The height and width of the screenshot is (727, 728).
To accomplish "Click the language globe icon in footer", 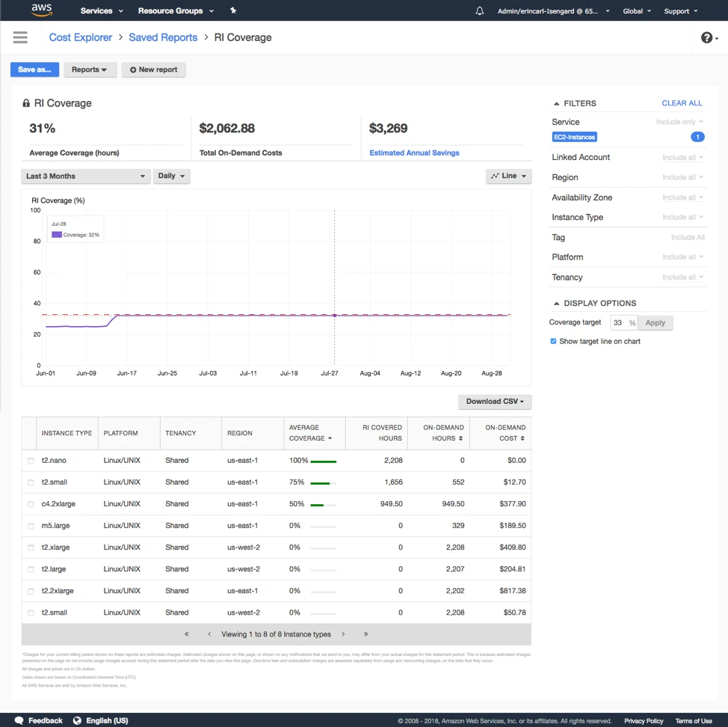I will tap(77, 720).
